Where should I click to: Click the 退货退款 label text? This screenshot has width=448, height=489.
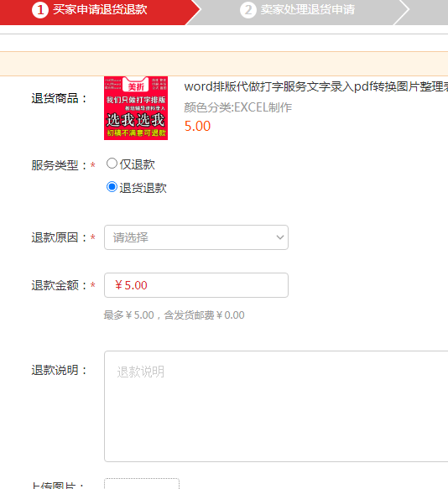coord(143,188)
